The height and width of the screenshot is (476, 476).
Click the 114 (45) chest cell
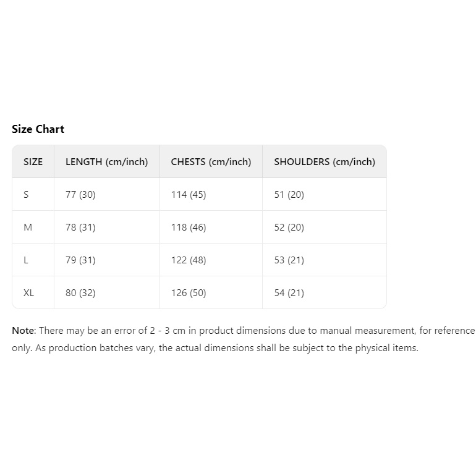189,194
